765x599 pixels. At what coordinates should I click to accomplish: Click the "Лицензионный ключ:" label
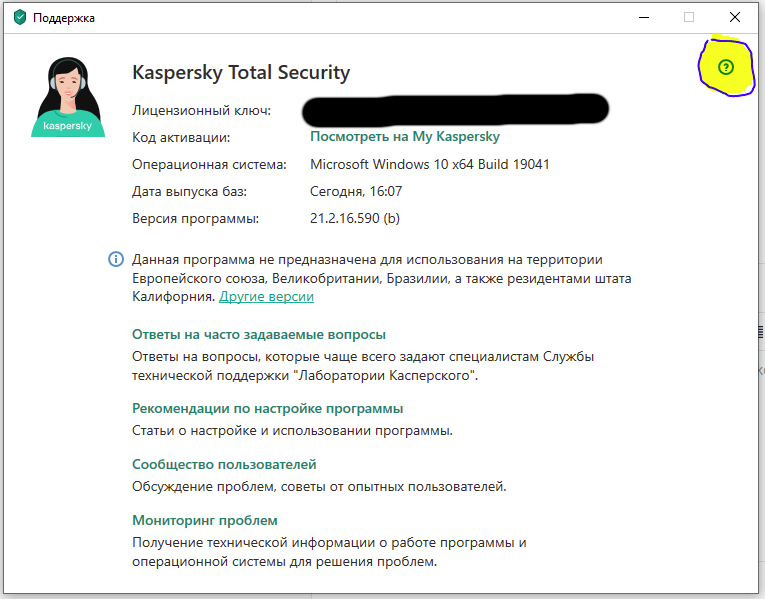click(x=201, y=110)
